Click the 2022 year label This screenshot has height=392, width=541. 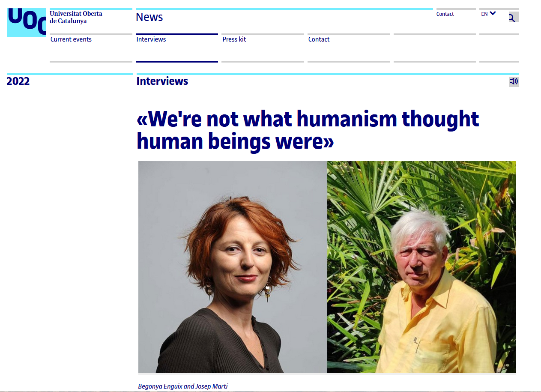[x=18, y=81]
